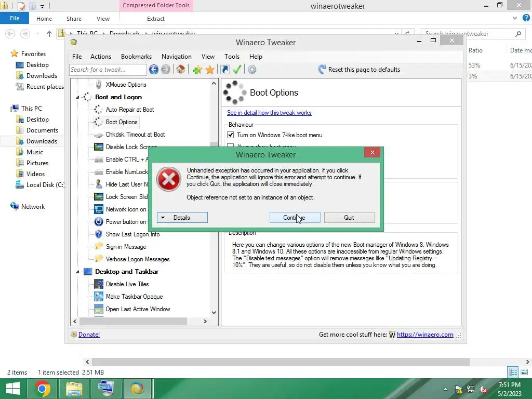Open the Bookmarks menu

(137, 57)
